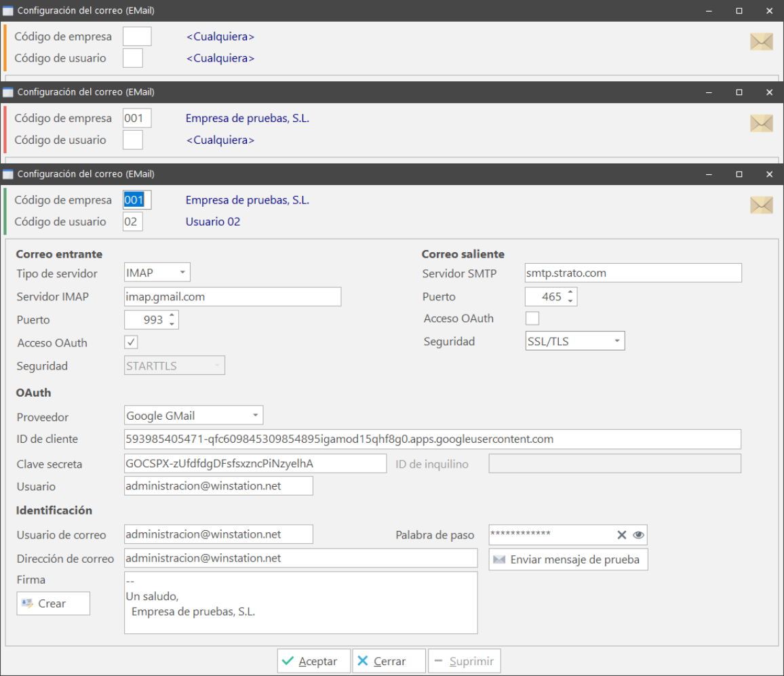
Task: Click the Crear signature button
Action: (53, 603)
